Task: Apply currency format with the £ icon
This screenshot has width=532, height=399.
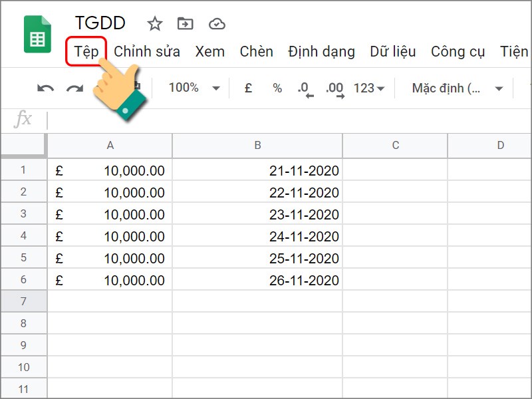Action: point(248,87)
